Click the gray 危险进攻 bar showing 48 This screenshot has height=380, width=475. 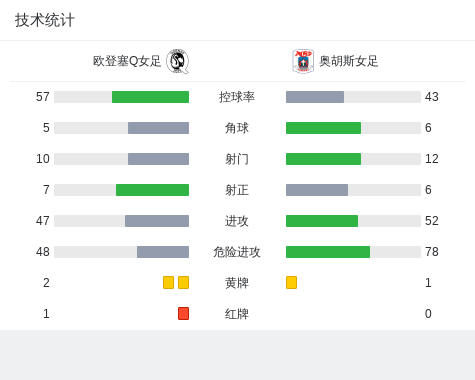pos(163,252)
